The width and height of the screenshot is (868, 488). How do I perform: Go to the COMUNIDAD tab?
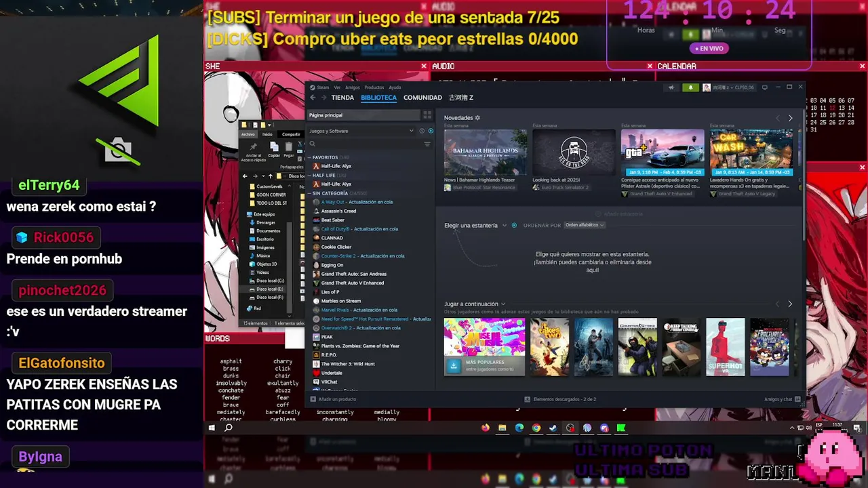pos(422,98)
